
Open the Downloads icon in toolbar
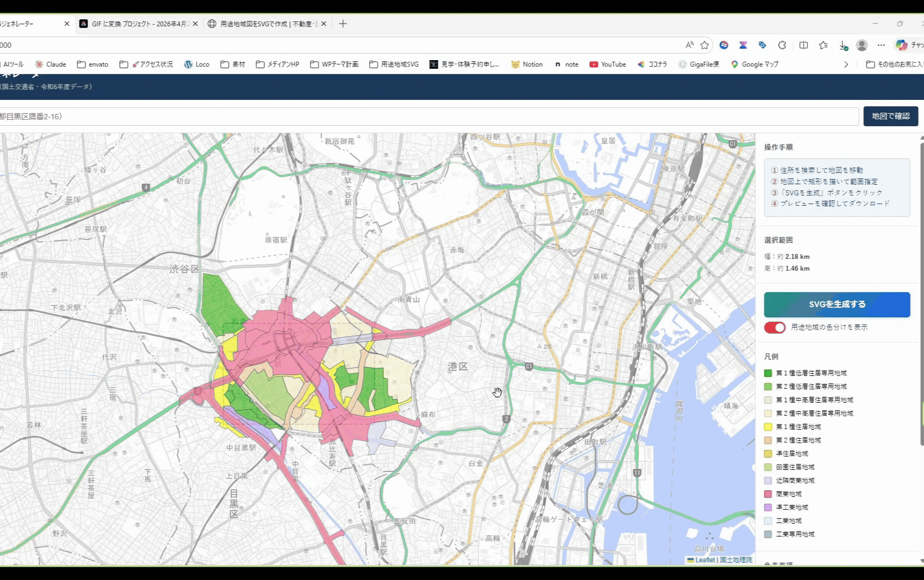coord(843,45)
